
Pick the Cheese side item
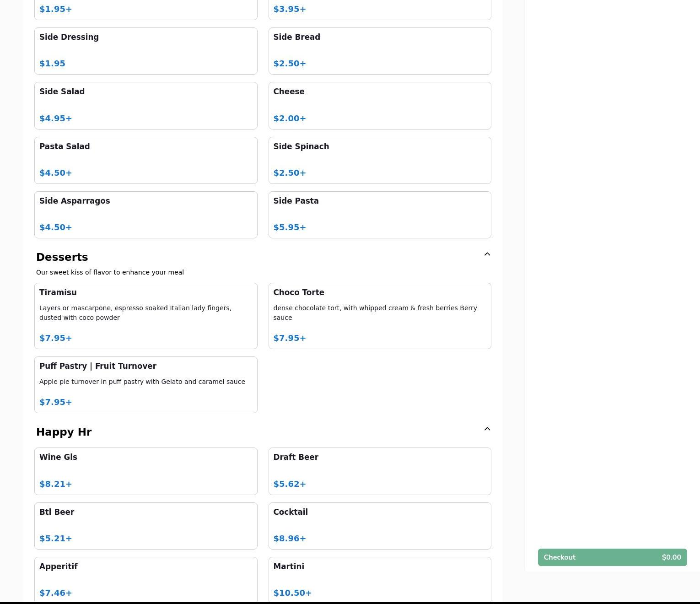coord(379,105)
